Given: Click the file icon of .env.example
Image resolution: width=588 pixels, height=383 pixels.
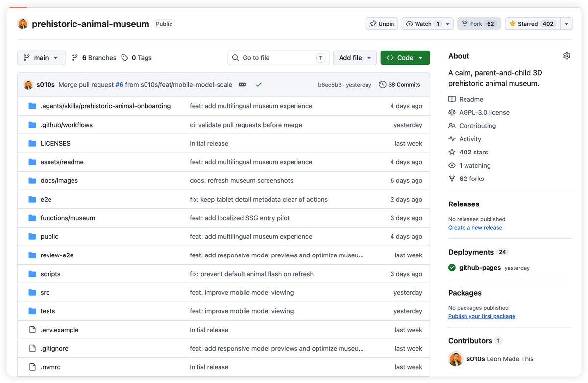Looking at the screenshot, I should tap(32, 330).
